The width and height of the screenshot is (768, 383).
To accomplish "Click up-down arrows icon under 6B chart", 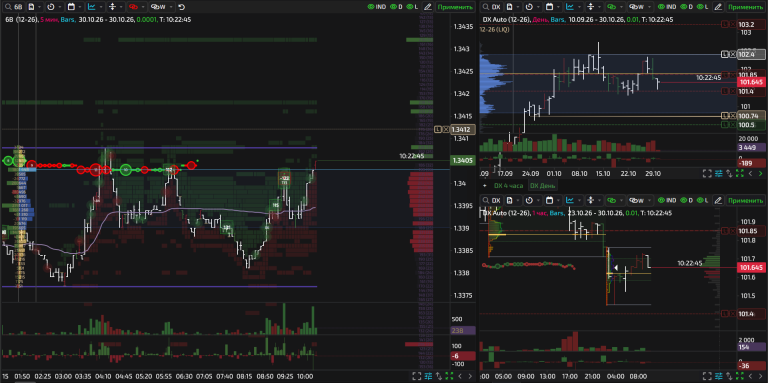I will 439,376.
